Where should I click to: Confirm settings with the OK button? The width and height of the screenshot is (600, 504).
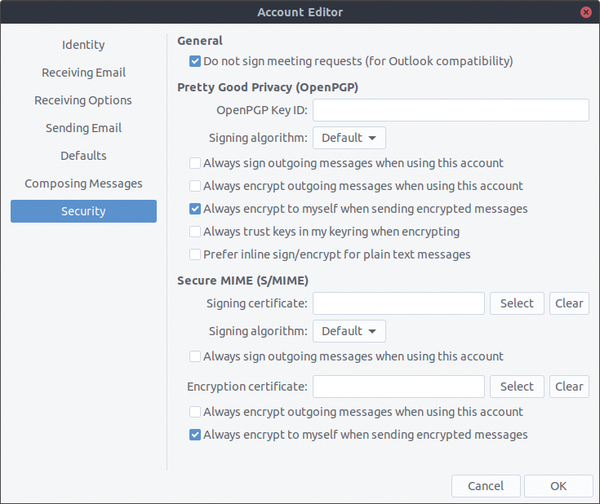[558, 486]
